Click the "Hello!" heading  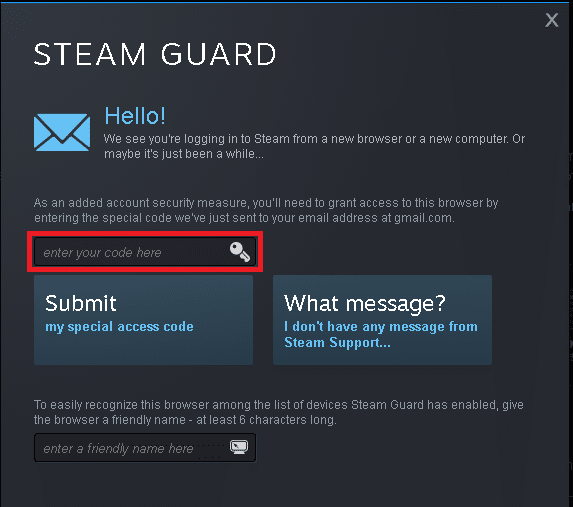[135, 116]
